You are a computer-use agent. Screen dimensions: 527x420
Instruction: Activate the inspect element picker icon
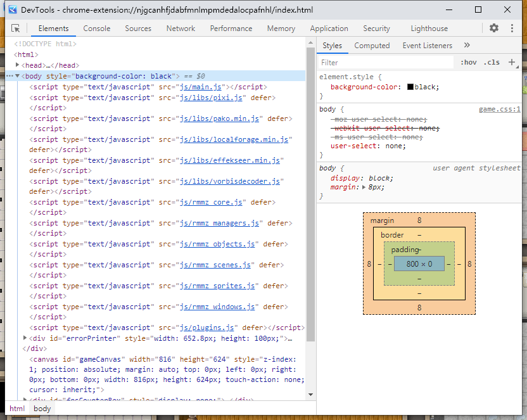(x=15, y=29)
